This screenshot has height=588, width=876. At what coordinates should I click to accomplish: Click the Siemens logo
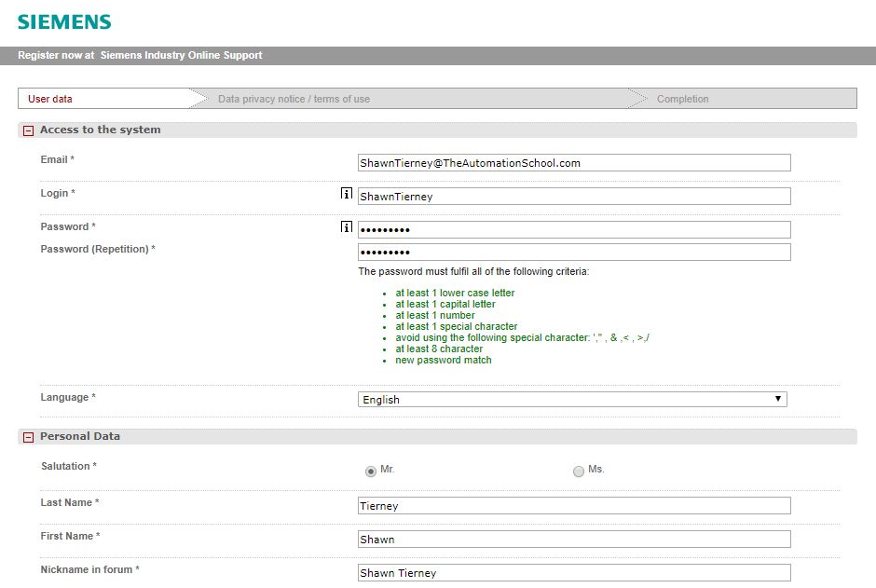click(x=64, y=21)
